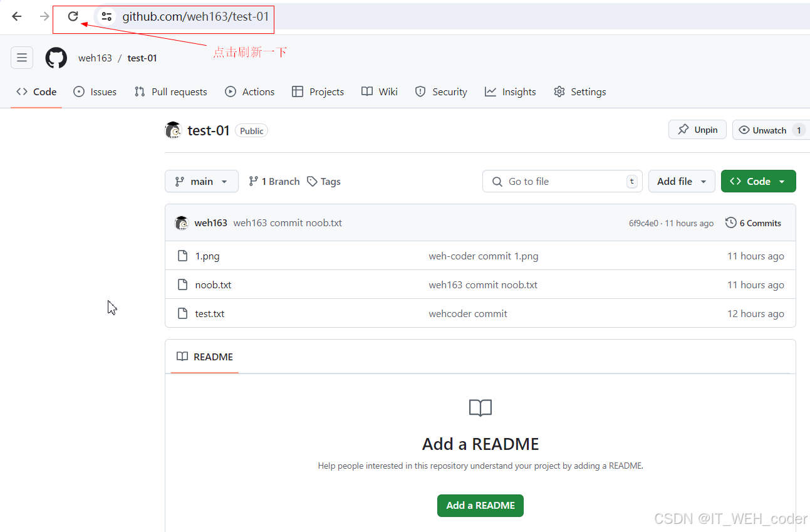
Task: Open weh163 author link in latest commit
Action: pos(210,222)
